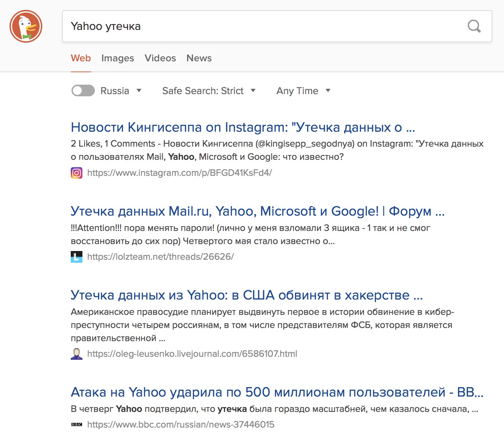Click the lolzteam favicon beside second result
Viewport: 504px width, 440px height.
pyautogui.click(x=77, y=257)
